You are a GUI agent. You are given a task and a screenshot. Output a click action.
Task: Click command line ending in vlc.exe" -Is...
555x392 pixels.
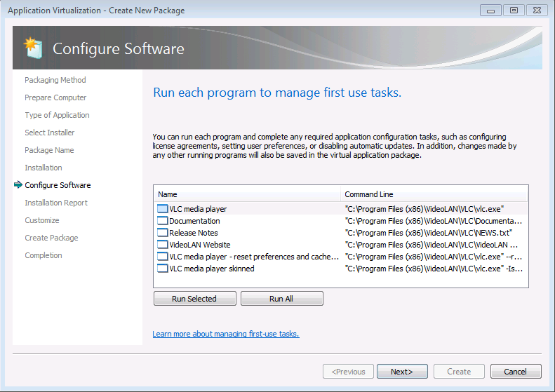[x=434, y=269]
